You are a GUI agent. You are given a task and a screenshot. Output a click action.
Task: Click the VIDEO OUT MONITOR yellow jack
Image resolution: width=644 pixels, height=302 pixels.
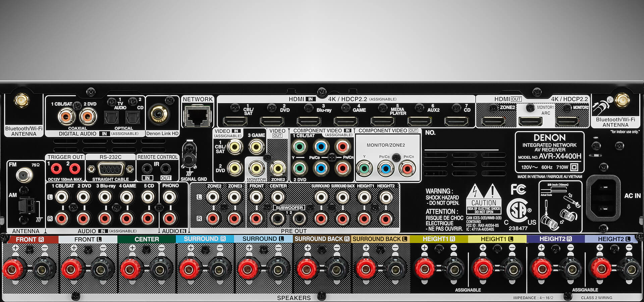click(x=256, y=168)
